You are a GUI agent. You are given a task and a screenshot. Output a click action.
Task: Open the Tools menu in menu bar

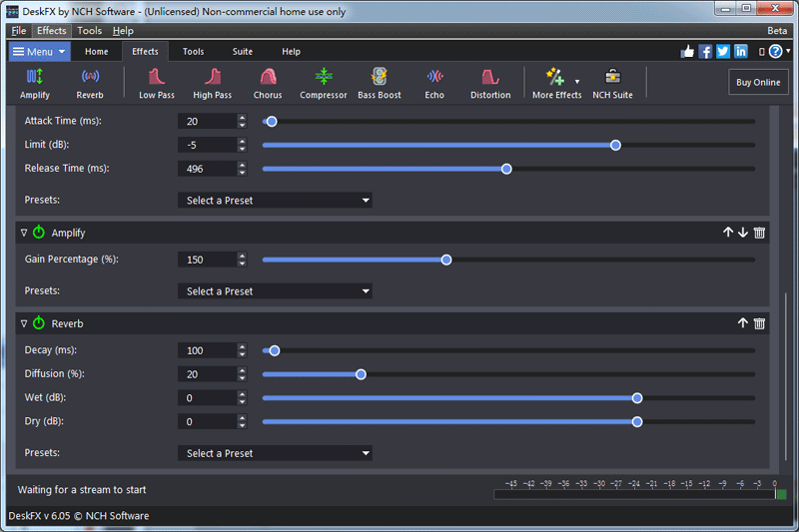(x=90, y=31)
